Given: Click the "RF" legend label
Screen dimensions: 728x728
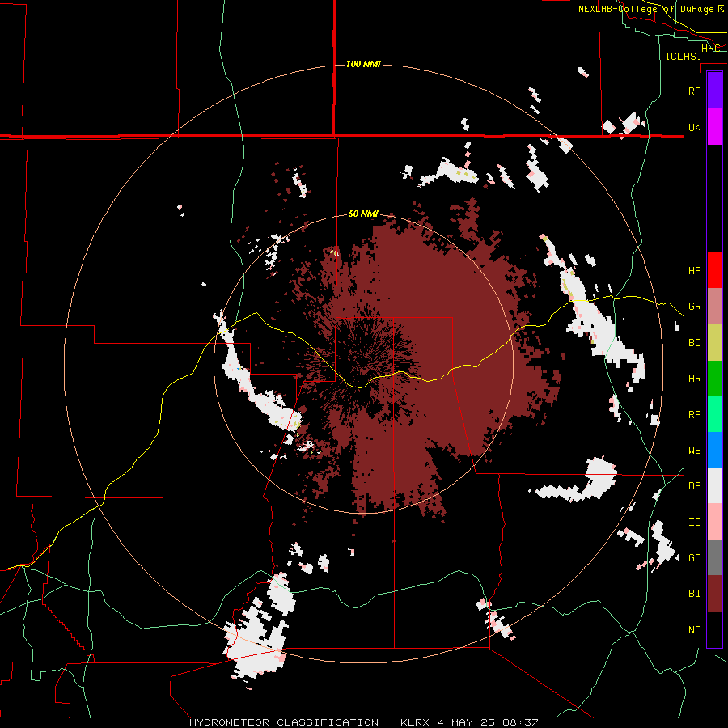Looking at the screenshot, I should click(694, 91).
